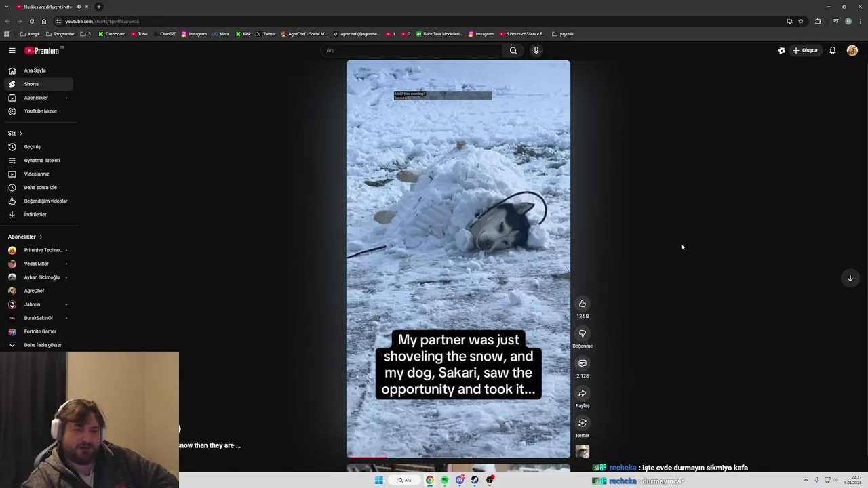
Task: Open İndirilenler downloads page
Action: click(x=38, y=215)
